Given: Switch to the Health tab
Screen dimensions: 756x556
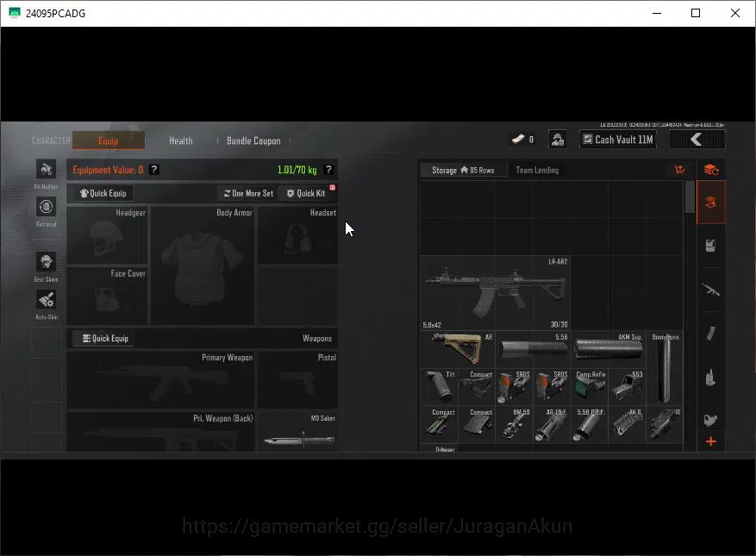Looking at the screenshot, I should pos(181,141).
